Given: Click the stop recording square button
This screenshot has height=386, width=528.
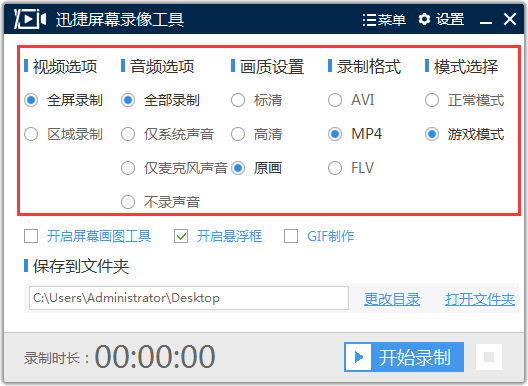Looking at the screenshot, I should tap(489, 357).
